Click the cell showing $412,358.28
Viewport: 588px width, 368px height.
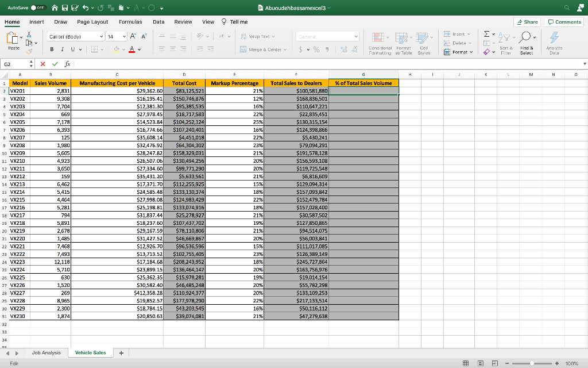pos(117,293)
